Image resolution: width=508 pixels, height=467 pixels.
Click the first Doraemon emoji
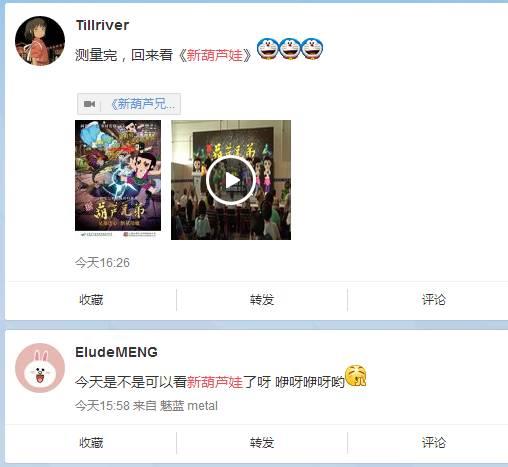coord(267,48)
